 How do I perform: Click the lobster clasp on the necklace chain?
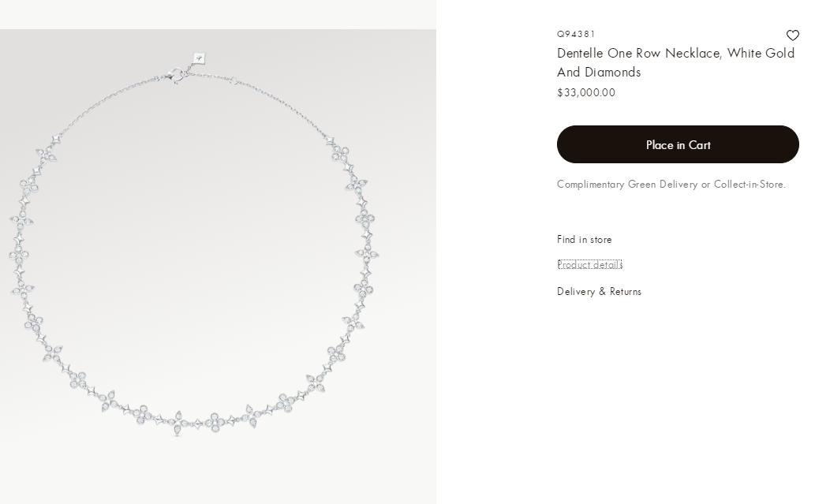(x=176, y=75)
